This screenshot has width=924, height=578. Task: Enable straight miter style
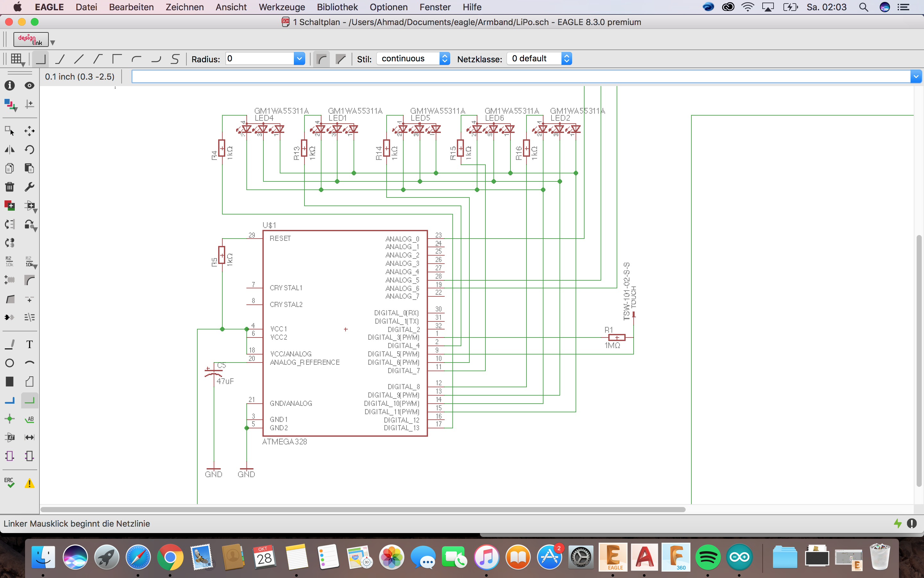(x=341, y=59)
